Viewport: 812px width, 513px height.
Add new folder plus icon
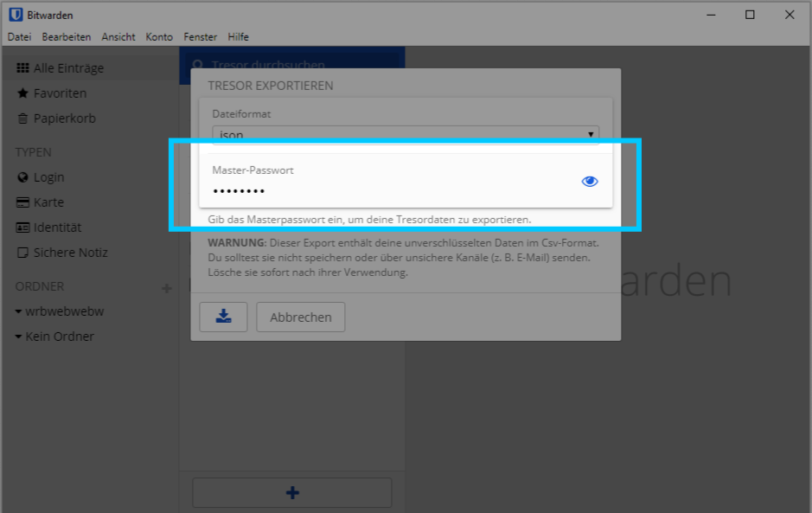tap(166, 288)
